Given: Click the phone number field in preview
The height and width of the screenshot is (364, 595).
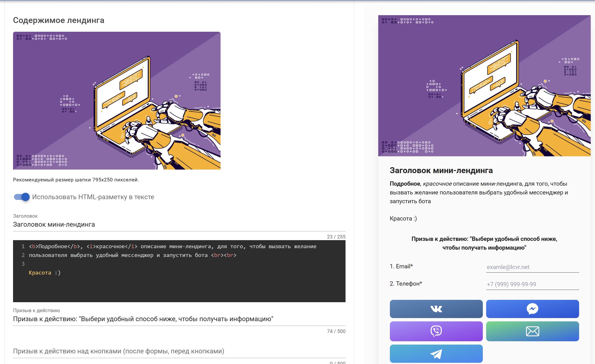Looking at the screenshot, I should [x=532, y=284].
